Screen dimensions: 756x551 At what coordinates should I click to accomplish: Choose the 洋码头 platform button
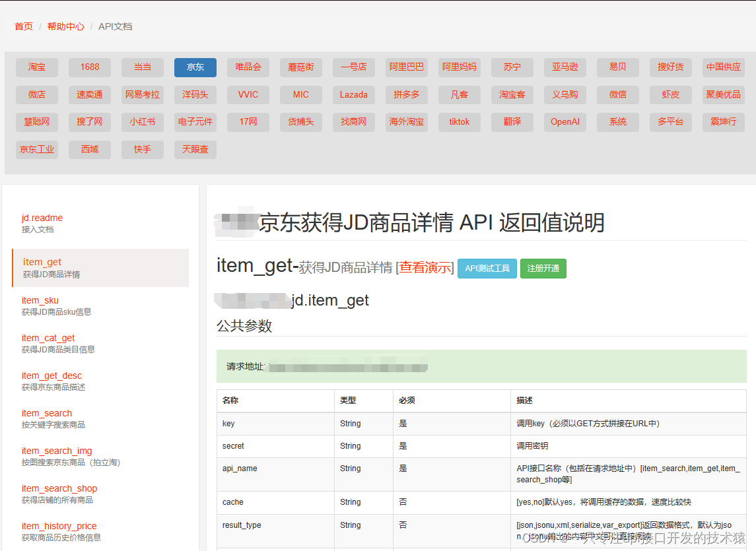[195, 95]
